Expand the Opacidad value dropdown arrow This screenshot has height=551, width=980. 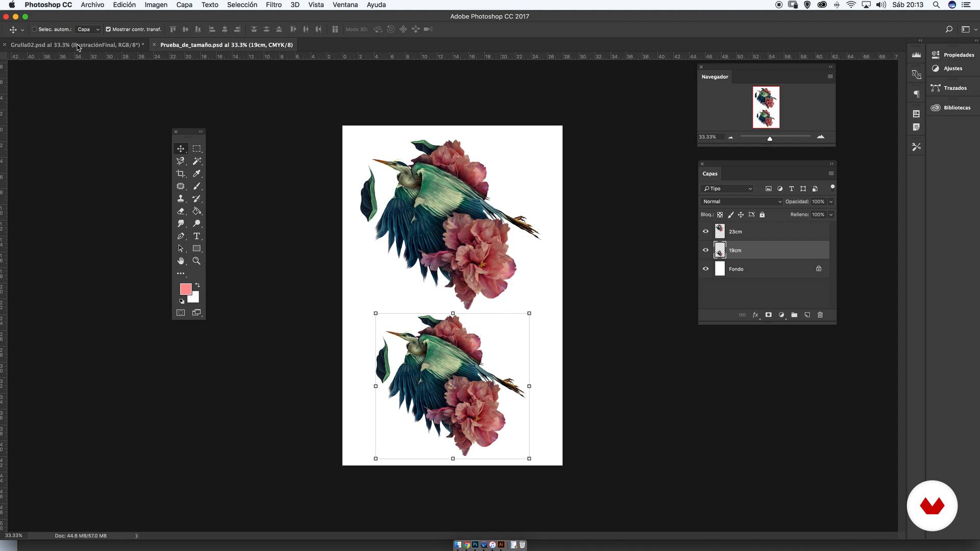pos(831,202)
